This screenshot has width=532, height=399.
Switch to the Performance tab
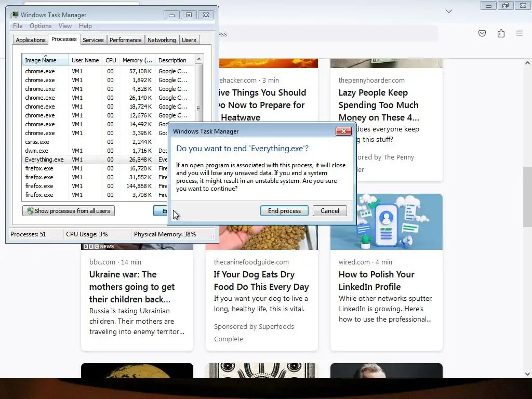coord(125,40)
